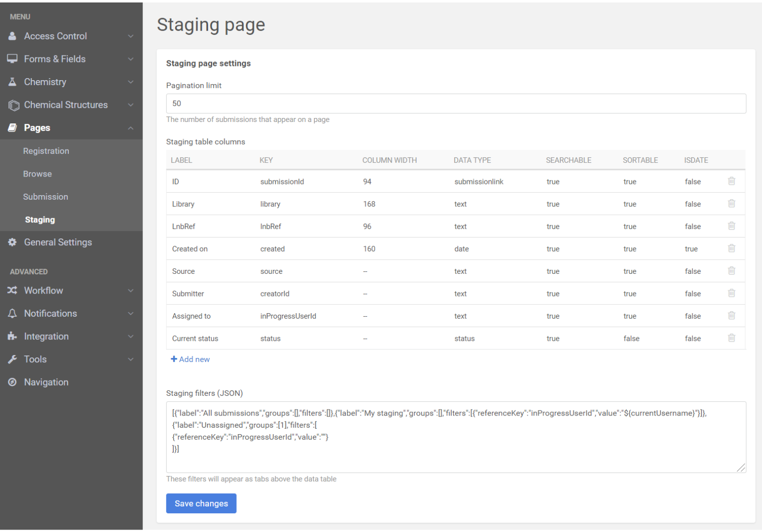Delete the Current status row
Image resolution: width=762 pixels, height=532 pixels.
[731, 338]
